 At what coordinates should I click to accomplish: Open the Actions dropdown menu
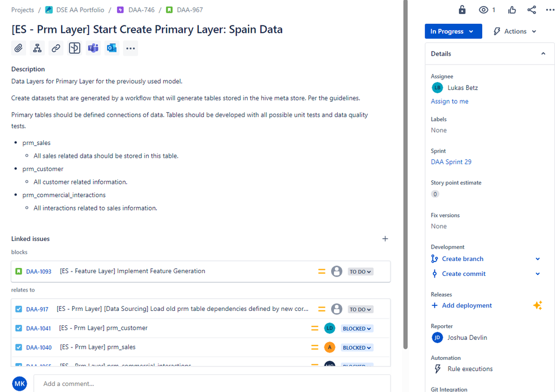click(515, 31)
